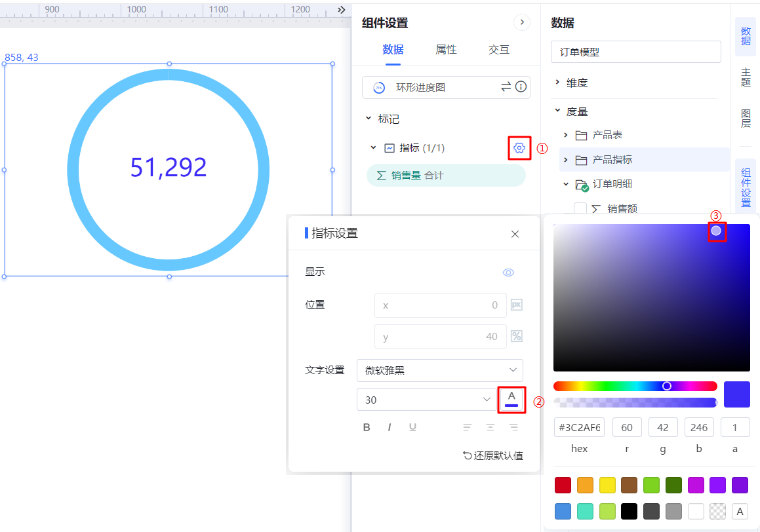This screenshot has width=760, height=532.
Task: Pick the dark green preset swatch
Action: [x=673, y=485]
